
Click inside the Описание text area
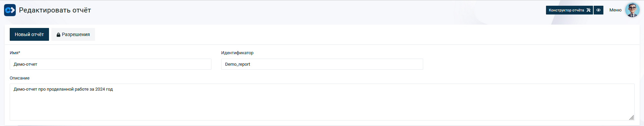coord(322,102)
